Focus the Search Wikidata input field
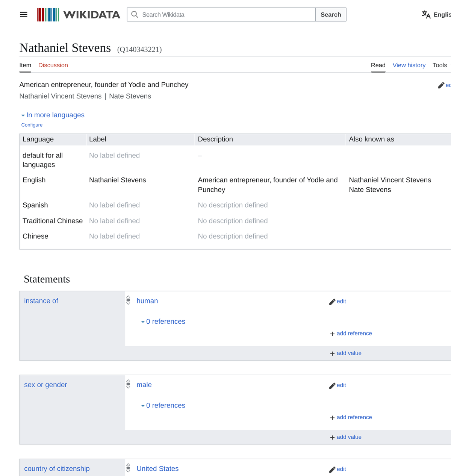 [x=221, y=15]
